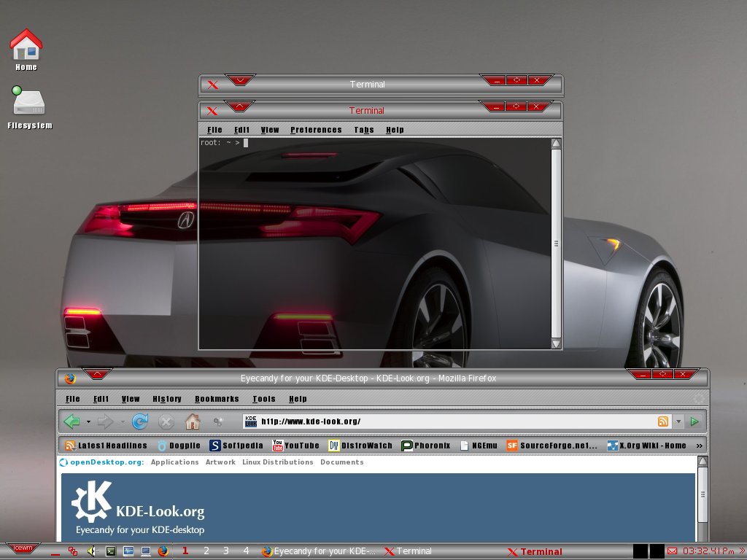Image resolution: width=747 pixels, height=560 pixels.
Task: Open the Filesystem desktop icon
Action: pyautogui.click(x=29, y=108)
